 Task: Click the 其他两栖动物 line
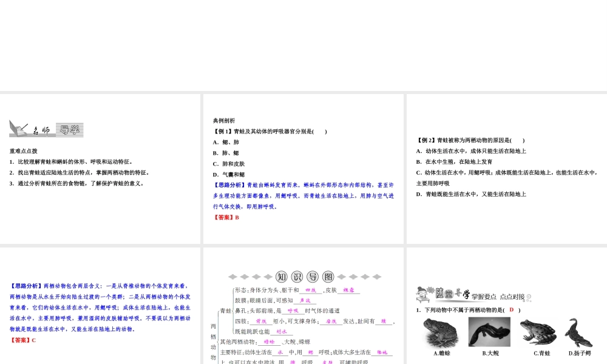point(265,342)
